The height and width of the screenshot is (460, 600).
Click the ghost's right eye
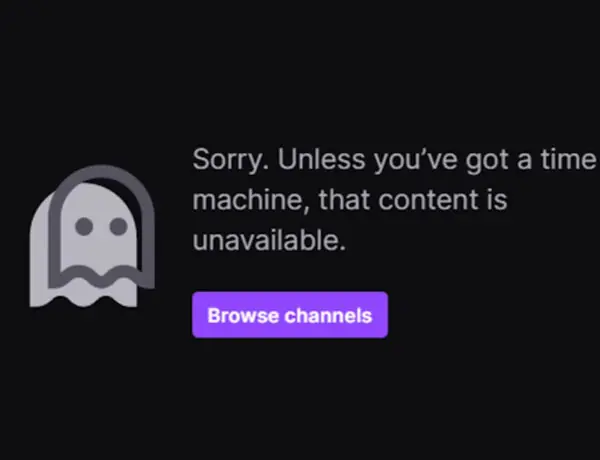pos(119,226)
